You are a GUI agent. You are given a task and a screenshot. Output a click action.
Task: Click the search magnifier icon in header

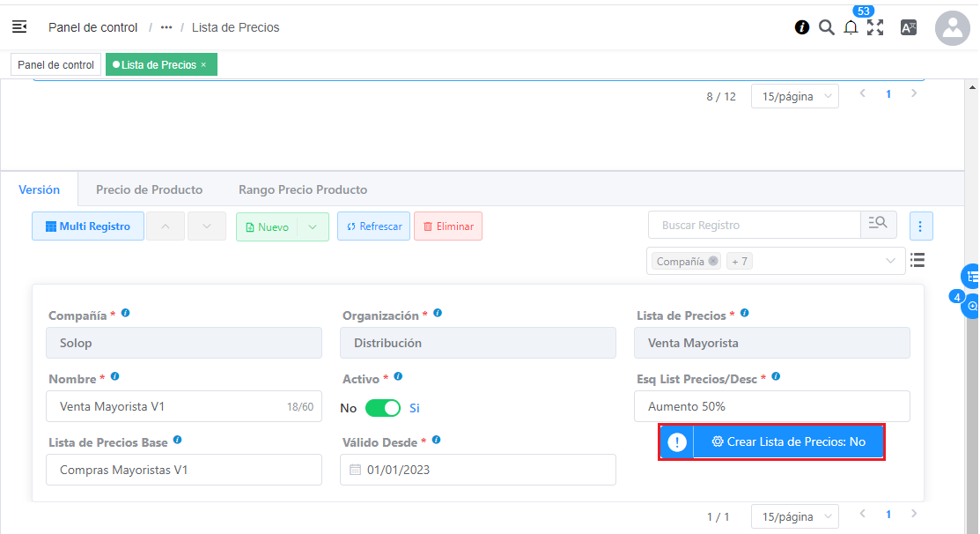click(826, 27)
